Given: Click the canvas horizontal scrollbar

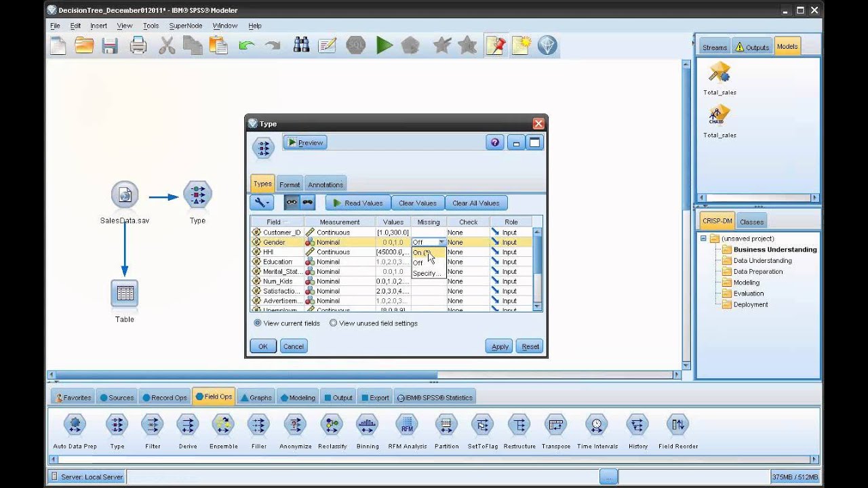Looking at the screenshot, I should click(x=364, y=375).
